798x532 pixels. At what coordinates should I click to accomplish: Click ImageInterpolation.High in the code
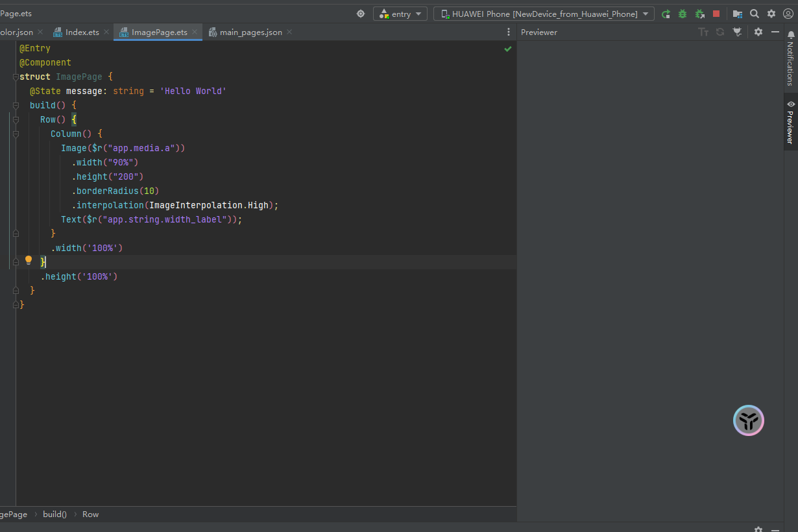coord(209,206)
